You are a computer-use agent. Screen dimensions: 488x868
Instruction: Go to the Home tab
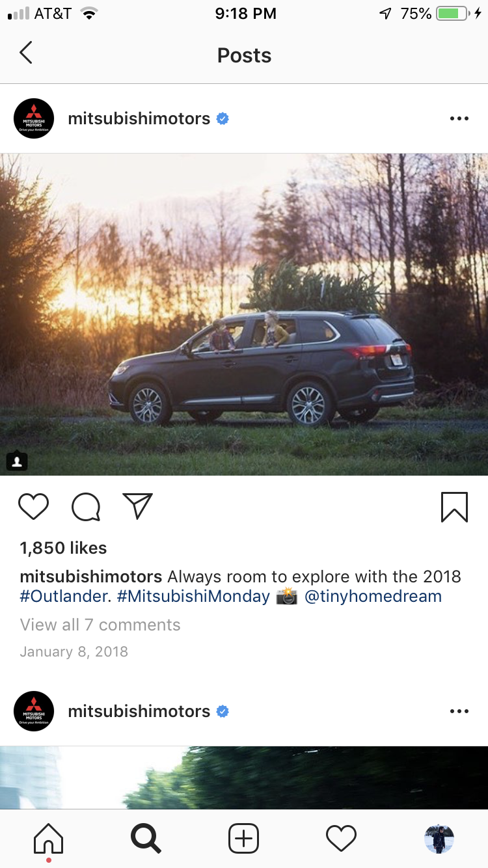[x=48, y=838]
